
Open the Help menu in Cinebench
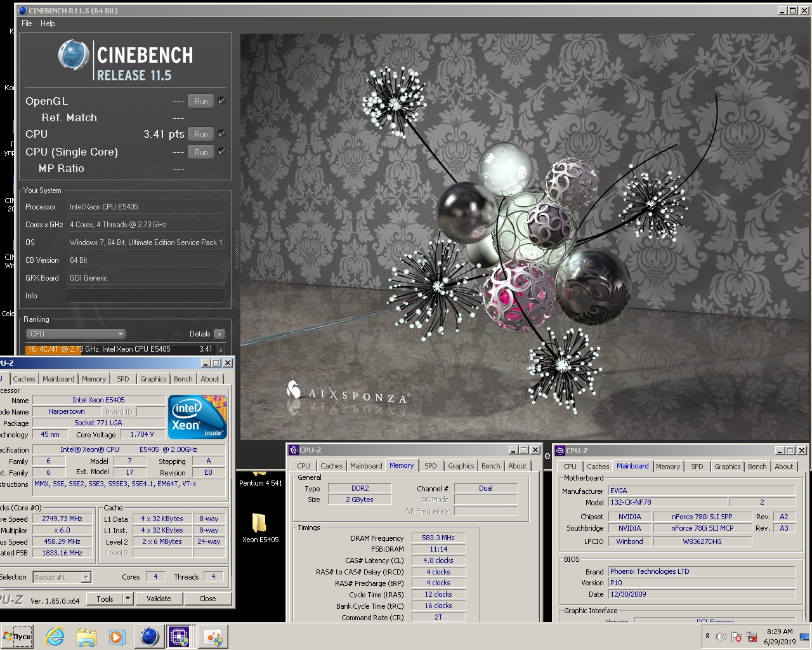(48, 23)
